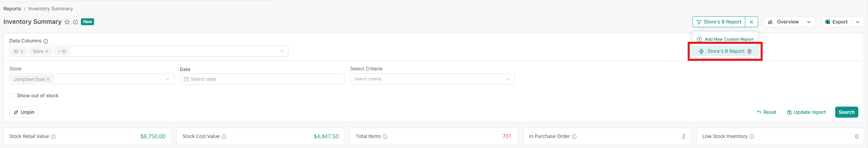Open the Select date field
This screenshot has width=868, height=148.
point(262,79)
